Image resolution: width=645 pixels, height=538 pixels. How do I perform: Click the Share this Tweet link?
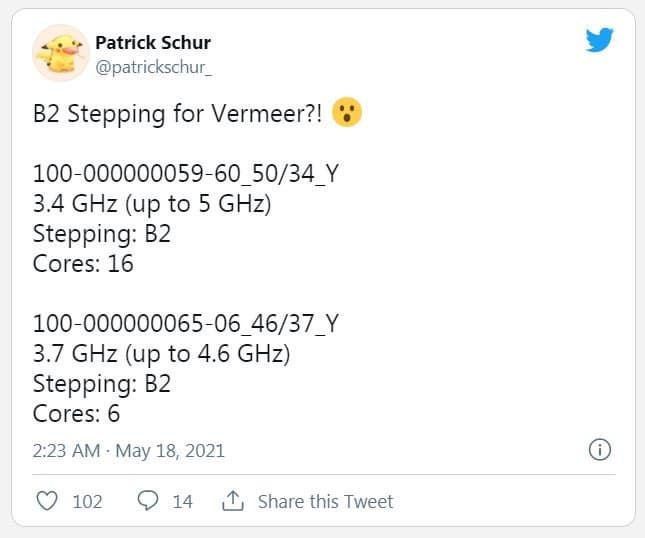(x=325, y=501)
